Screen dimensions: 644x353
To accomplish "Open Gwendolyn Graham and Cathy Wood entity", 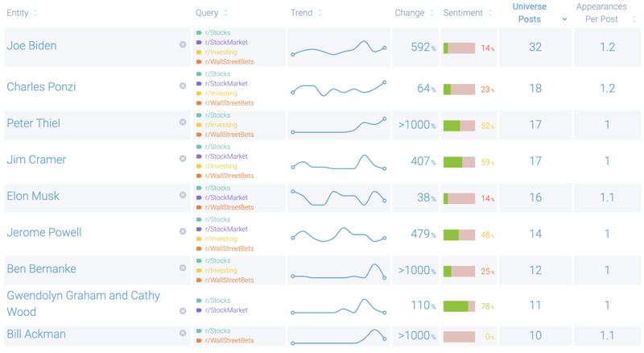I will [84, 303].
